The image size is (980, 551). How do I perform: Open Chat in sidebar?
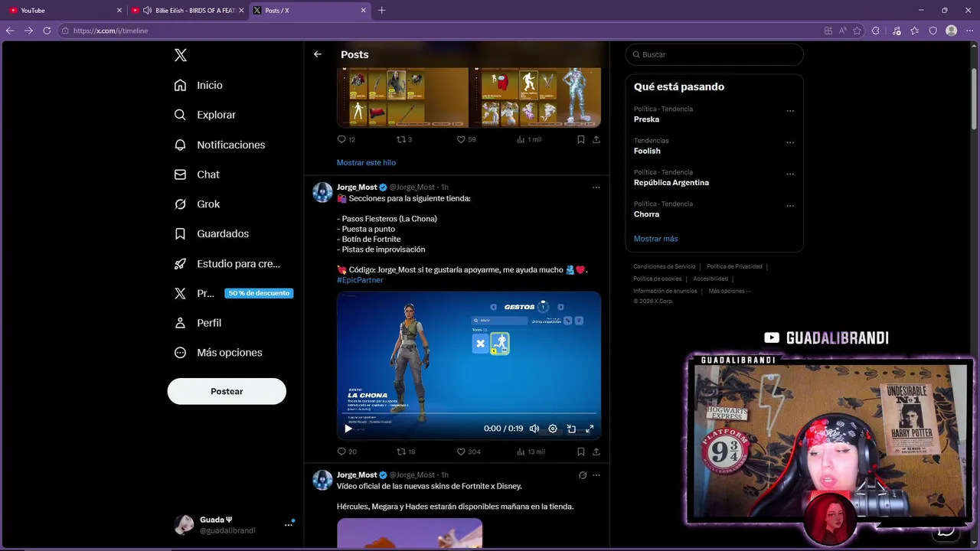[x=197, y=174]
